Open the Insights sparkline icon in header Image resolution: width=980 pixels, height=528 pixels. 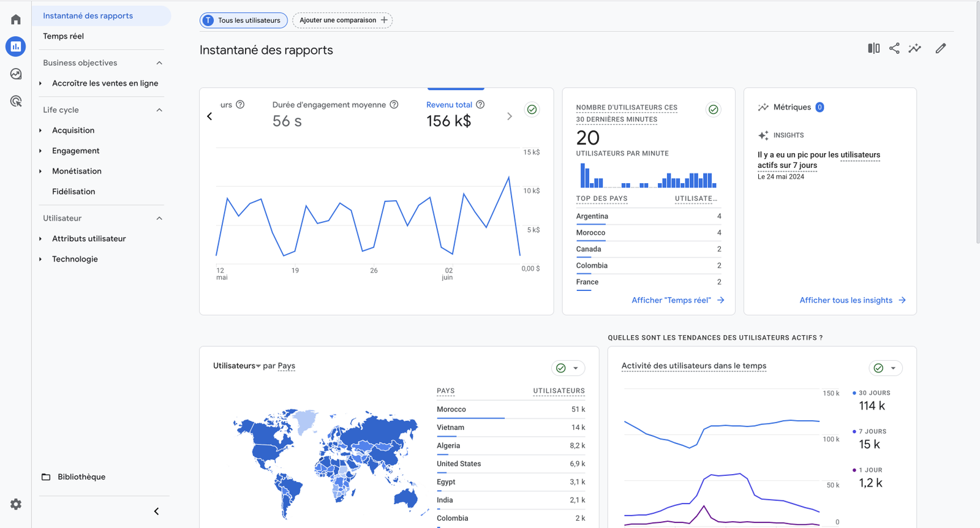coord(915,48)
